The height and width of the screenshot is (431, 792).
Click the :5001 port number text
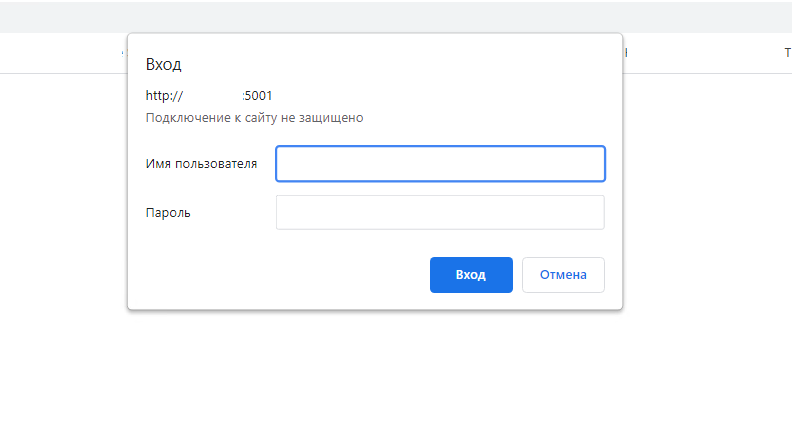257,96
